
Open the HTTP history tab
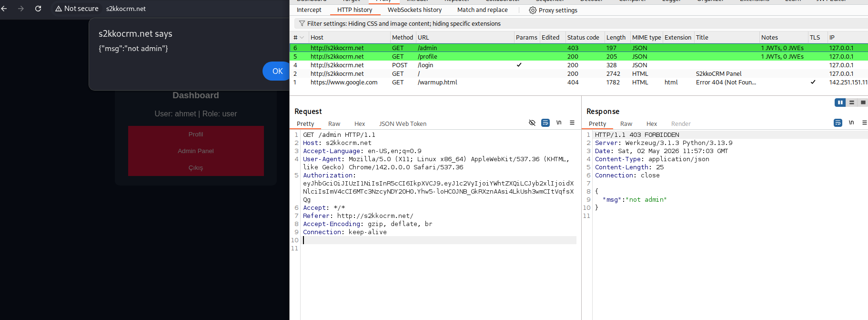[x=354, y=10]
